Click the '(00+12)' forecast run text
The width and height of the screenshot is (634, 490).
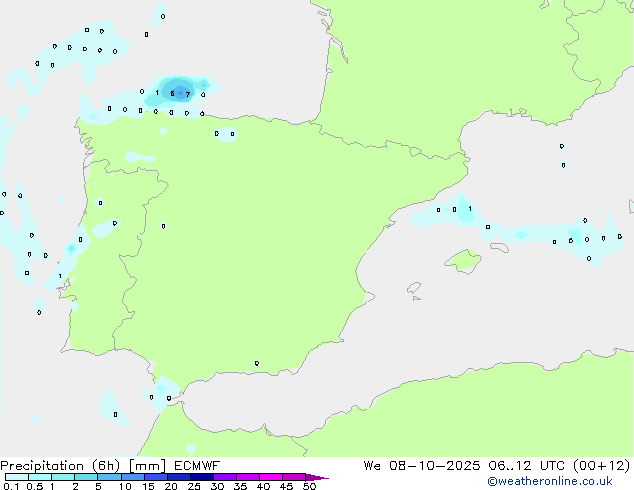602,466
